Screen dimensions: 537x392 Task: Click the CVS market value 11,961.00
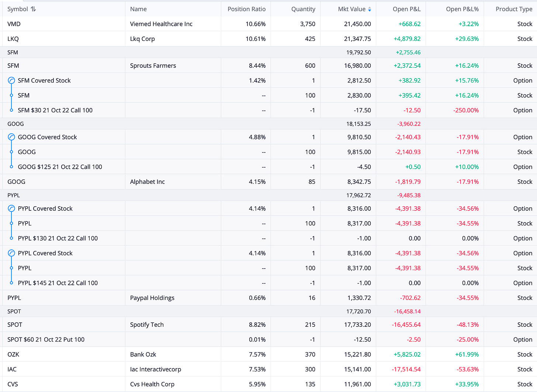pyautogui.click(x=357, y=384)
